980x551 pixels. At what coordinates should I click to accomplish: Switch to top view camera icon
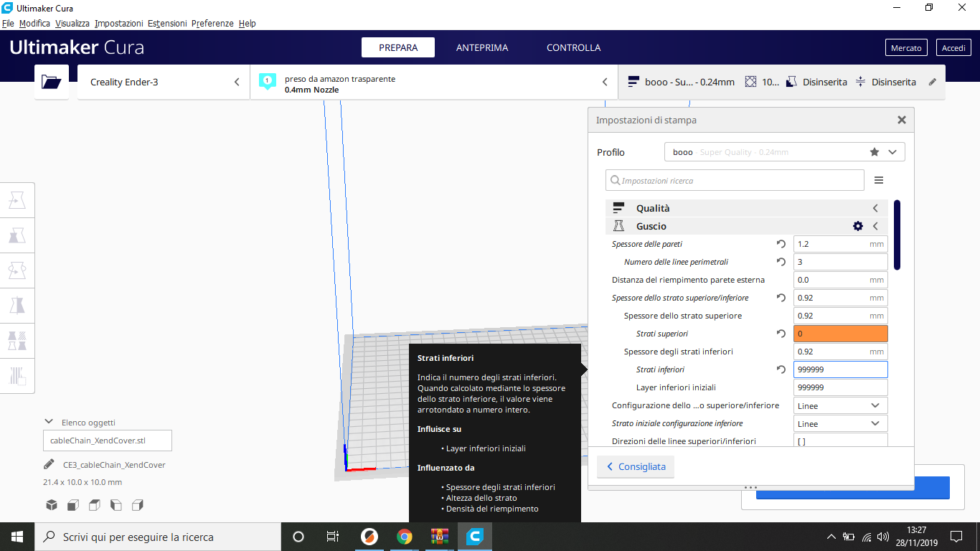[95, 505]
